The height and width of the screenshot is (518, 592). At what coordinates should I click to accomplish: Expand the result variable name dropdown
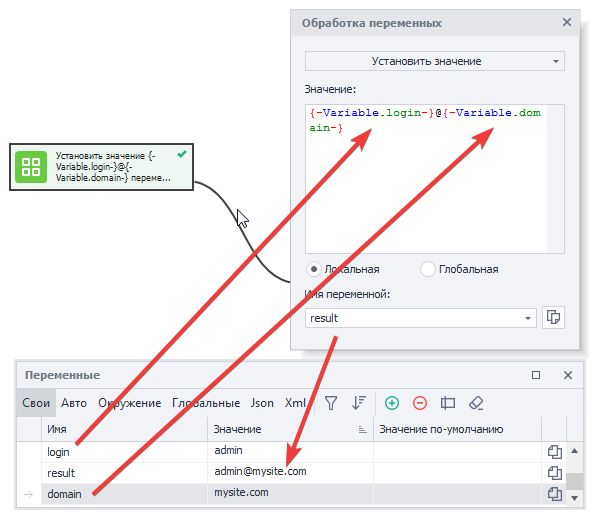[528, 318]
